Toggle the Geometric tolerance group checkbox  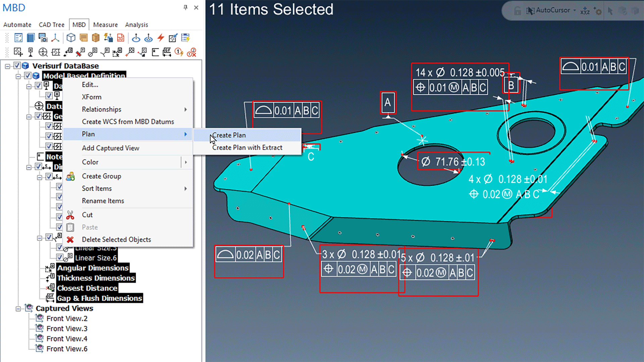pyautogui.click(x=39, y=116)
